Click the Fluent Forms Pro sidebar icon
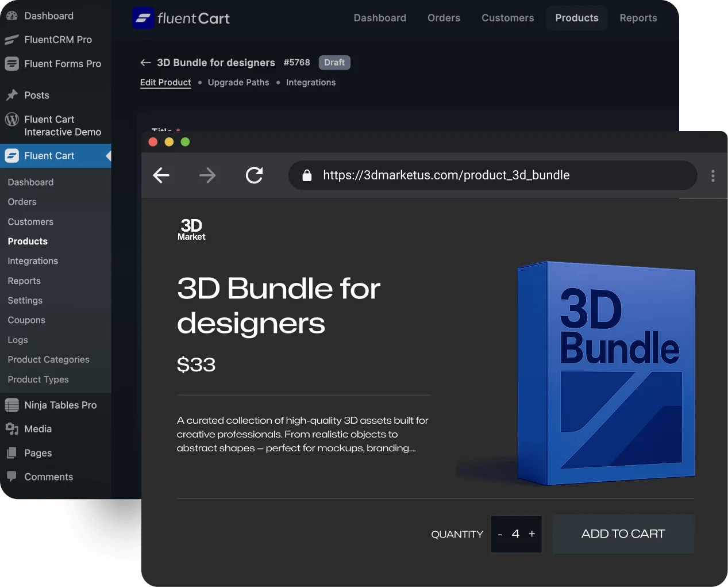728x587 pixels. click(11, 64)
